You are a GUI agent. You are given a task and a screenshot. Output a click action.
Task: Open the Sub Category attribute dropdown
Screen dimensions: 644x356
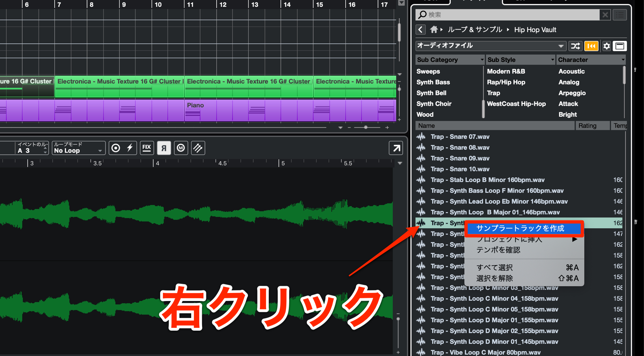pyautogui.click(x=450, y=60)
